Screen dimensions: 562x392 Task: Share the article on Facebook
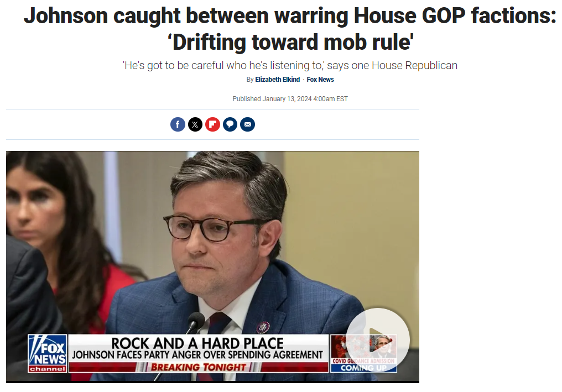click(178, 124)
